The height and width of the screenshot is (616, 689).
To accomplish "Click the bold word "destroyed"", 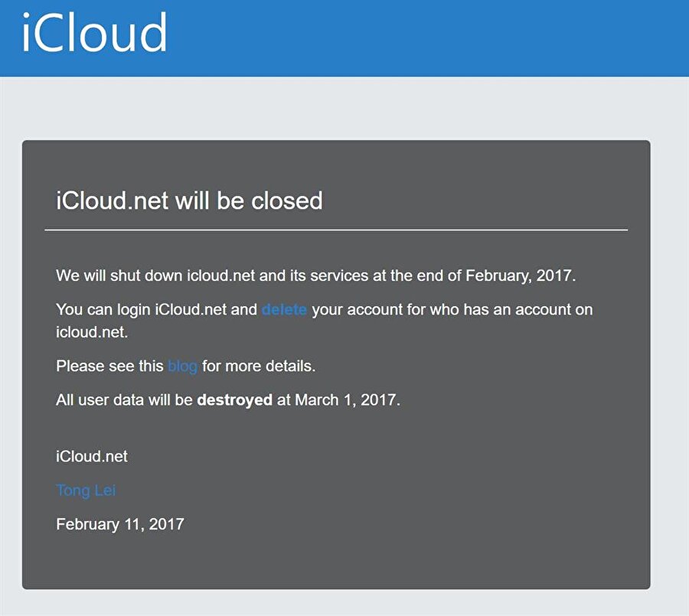I will [x=234, y=399].
